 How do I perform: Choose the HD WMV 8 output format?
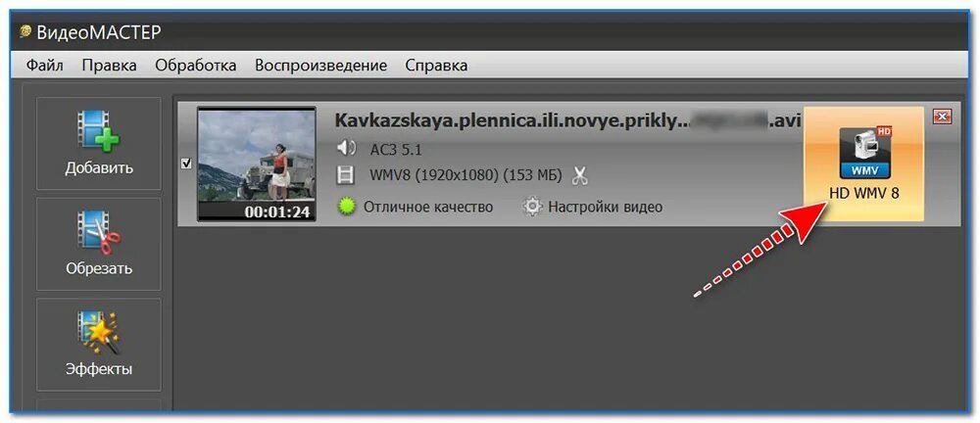[x=863, y=164]
